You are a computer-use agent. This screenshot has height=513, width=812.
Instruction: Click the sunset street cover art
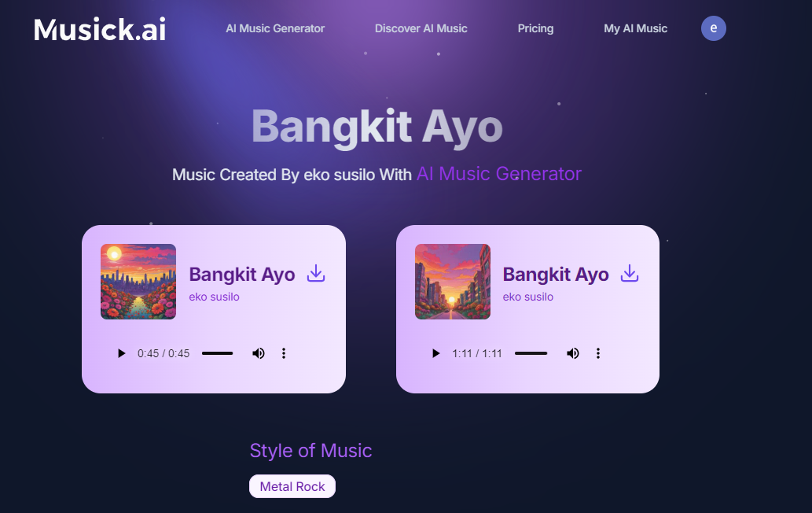point(453,282)
